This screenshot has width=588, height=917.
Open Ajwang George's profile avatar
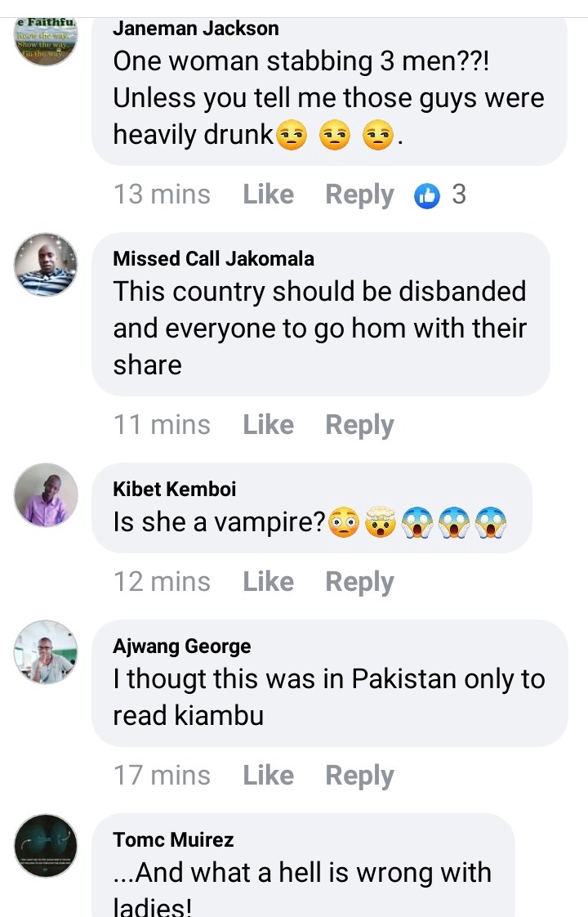pos(46,651)
